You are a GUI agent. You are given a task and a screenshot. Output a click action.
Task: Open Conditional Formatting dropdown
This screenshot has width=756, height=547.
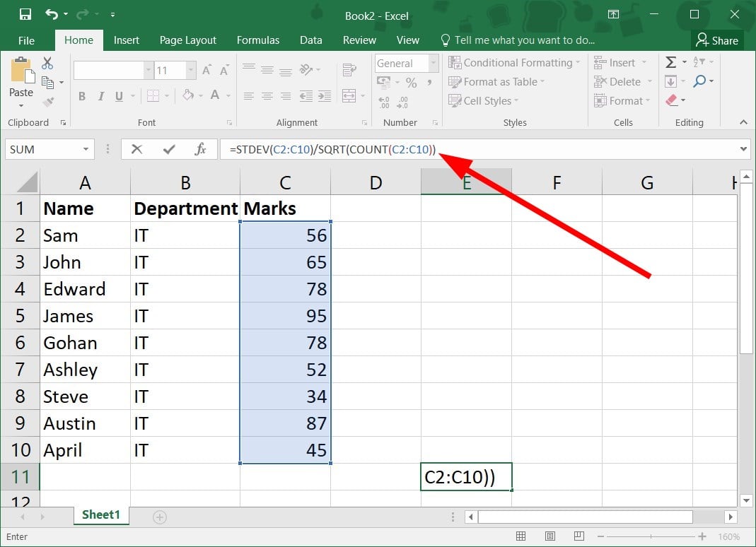click(514, 63)
